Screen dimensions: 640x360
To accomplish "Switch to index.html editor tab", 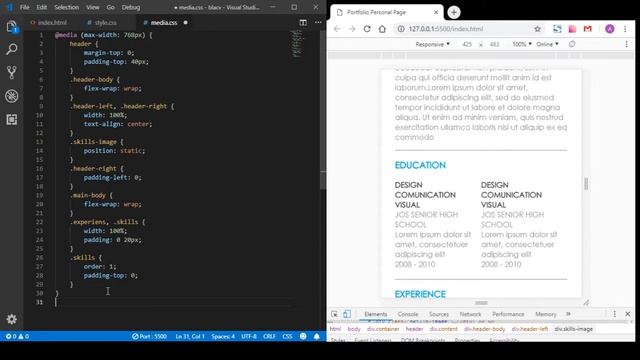I will [x=49, y=22].
